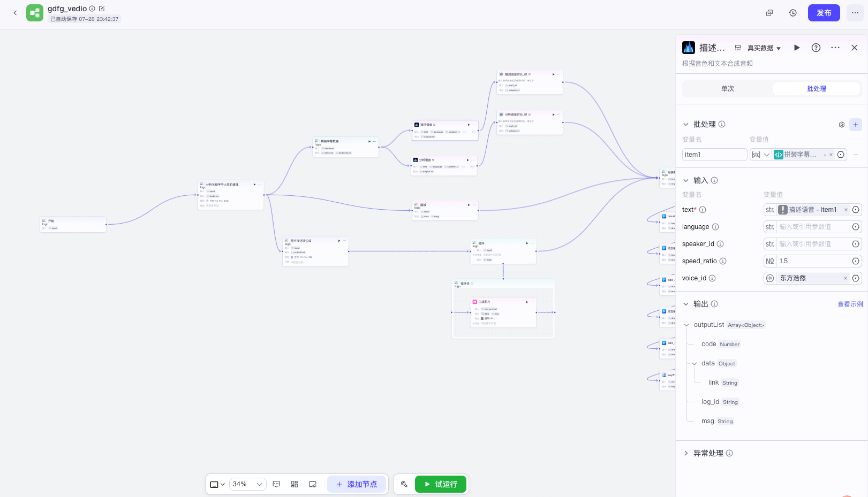This screenshot has width=868, height=497.
Task: Select the 生成图片 node on canvas
Action: 503,312
